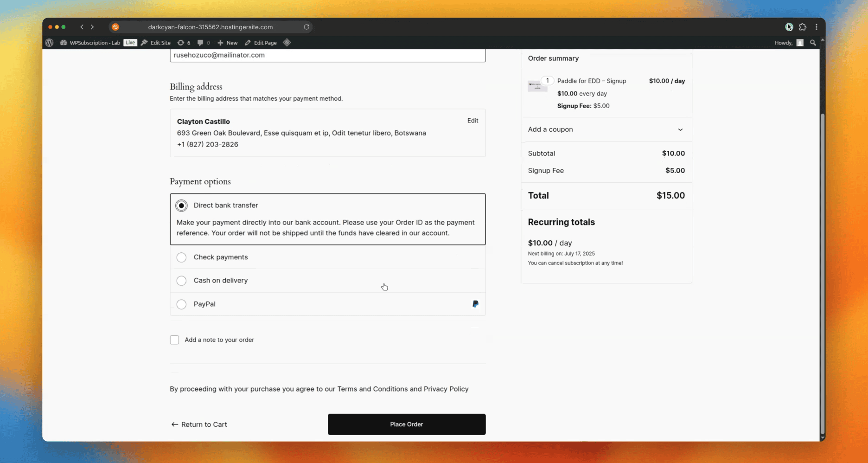Click the Place Order button
Image resolution: width=868 pixels, height=463 pixels.
pyautogui.click(x=407, y=424)
